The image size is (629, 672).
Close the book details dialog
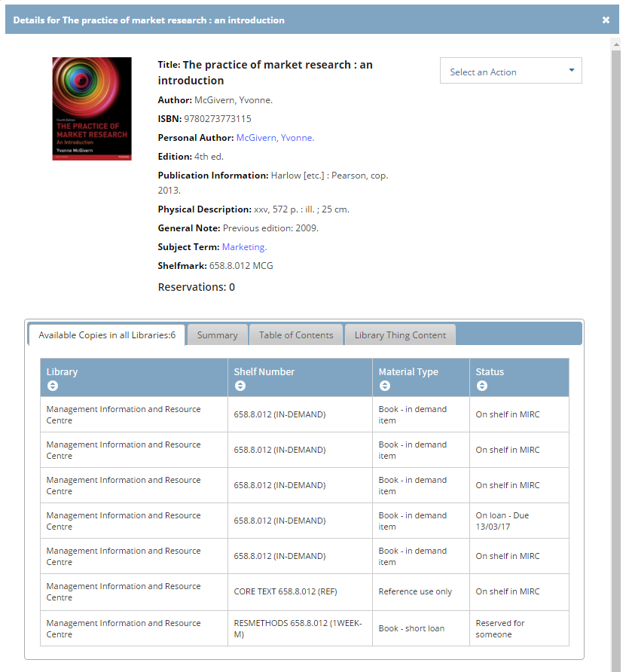tap(606, 20)
